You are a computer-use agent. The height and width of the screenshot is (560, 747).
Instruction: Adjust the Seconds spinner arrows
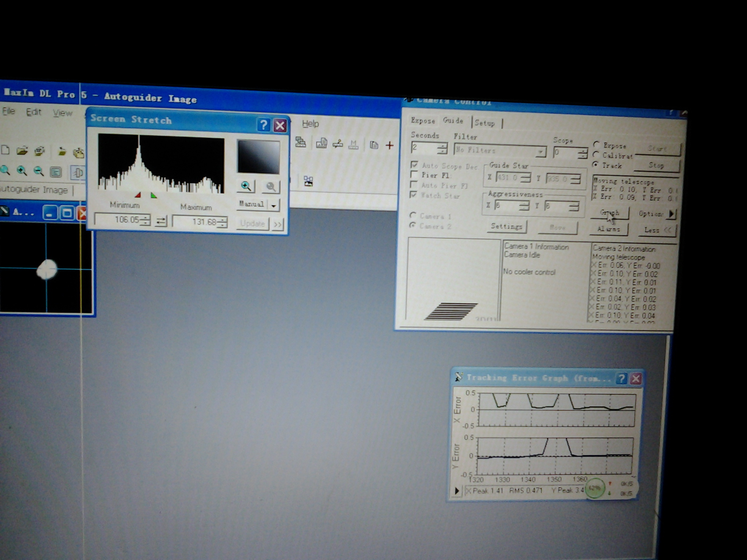coord(442,148)
